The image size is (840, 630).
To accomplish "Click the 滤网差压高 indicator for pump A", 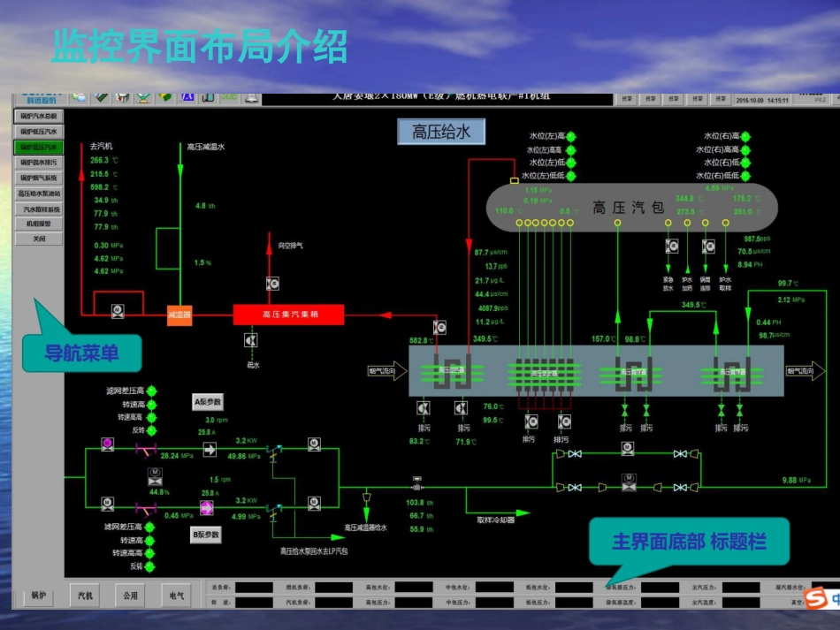I will 151,391.
